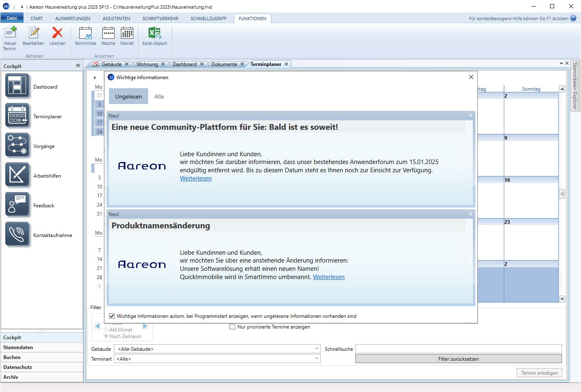Enable Nur priorisierte Termine anzeigen
Image resolution: width=581 pixels, height=392 pixels.
pyautogui.click(x=232, y=327)
